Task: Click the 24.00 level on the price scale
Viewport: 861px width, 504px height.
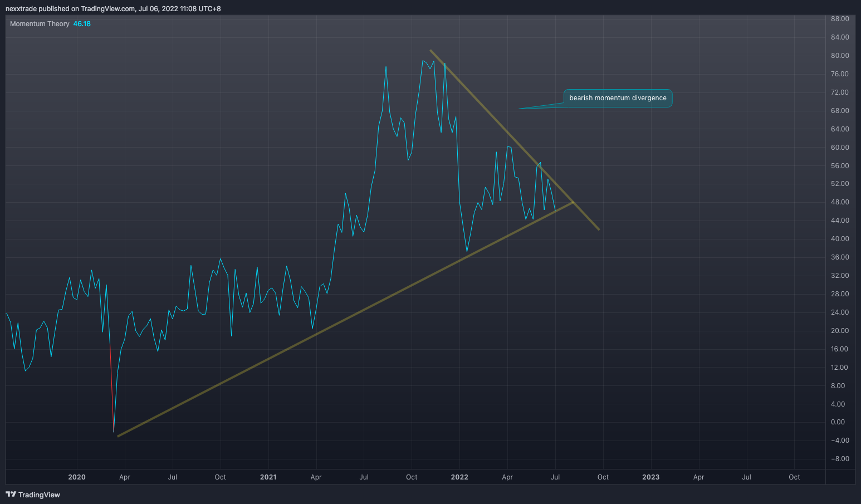Action: point(840,312)
